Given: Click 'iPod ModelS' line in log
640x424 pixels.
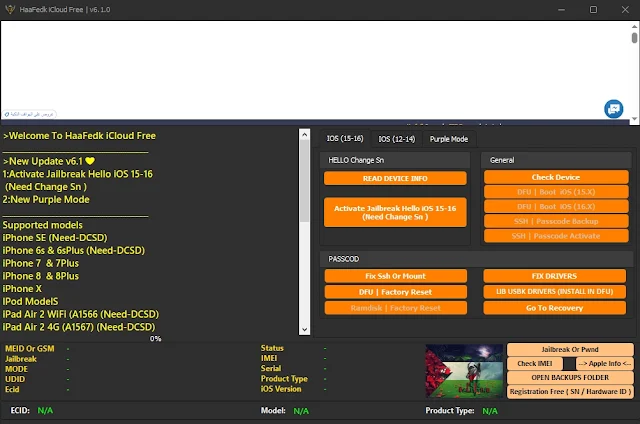Looking at the screenshot, I should [x=30, y=301].
